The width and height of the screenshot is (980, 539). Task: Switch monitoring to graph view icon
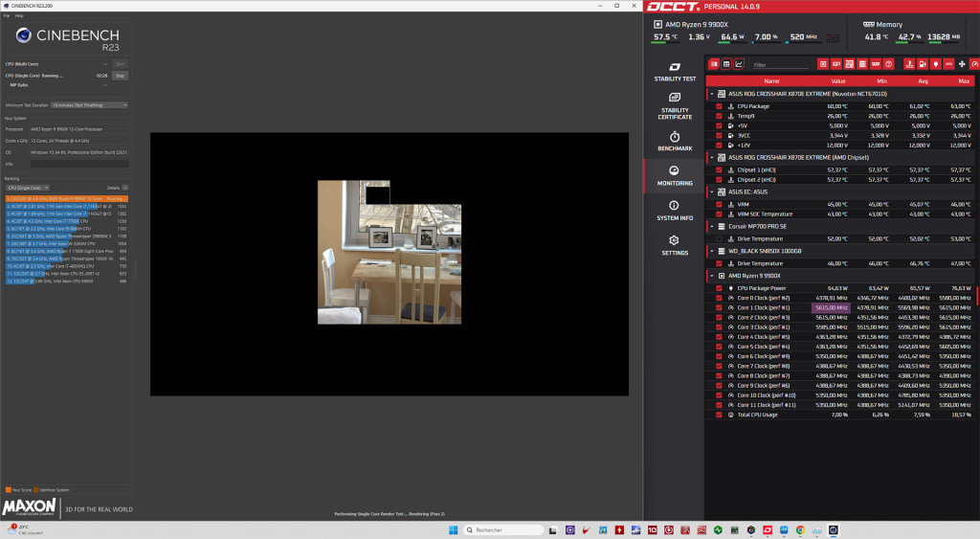coord(739,64)
